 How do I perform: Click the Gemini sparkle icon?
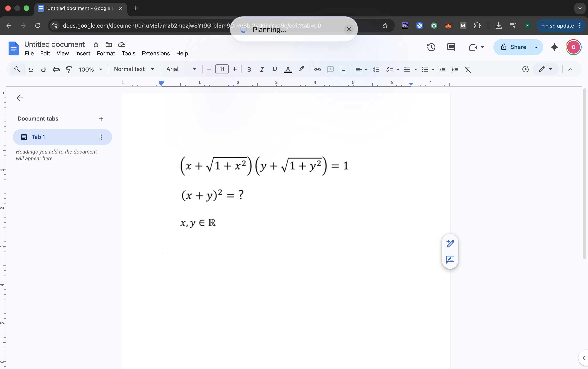coord(554,47)
